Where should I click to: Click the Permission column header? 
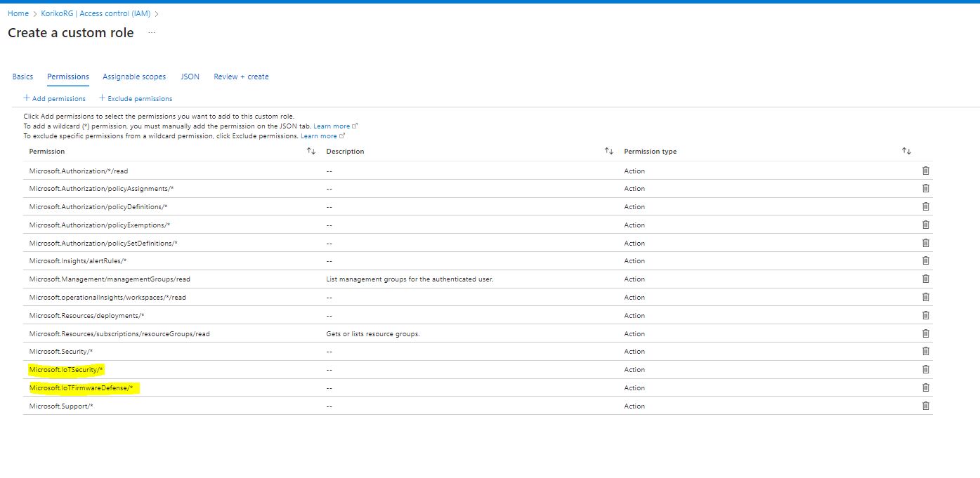[x=47, y=152]
